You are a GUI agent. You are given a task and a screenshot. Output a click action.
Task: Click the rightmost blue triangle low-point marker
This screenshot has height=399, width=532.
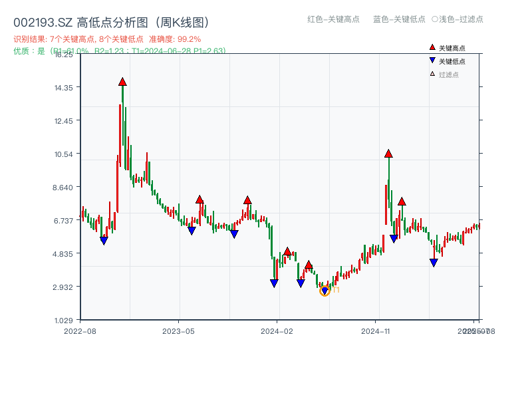pos(433,263)
